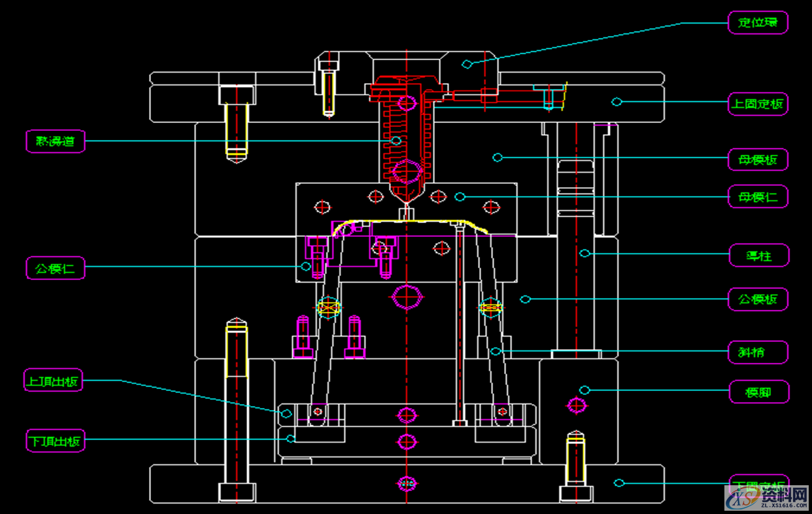
Task: Click the 上頂出板 label box
Action: point(54,380)
